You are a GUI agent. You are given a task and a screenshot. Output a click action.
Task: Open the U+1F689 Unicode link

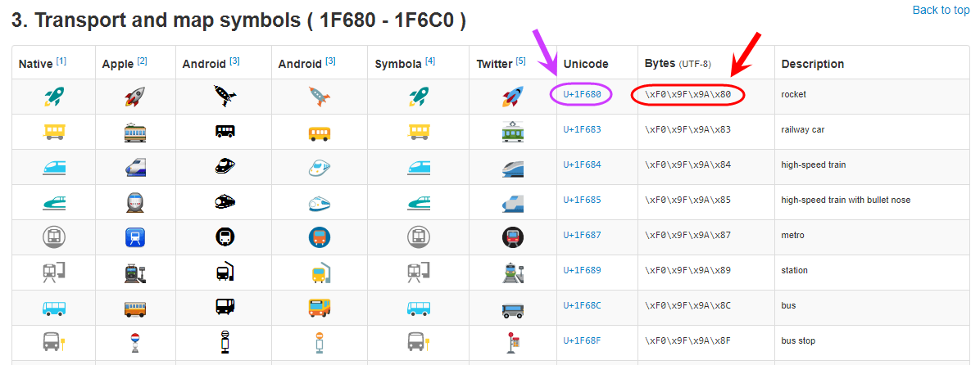click(x=581, y=270)
